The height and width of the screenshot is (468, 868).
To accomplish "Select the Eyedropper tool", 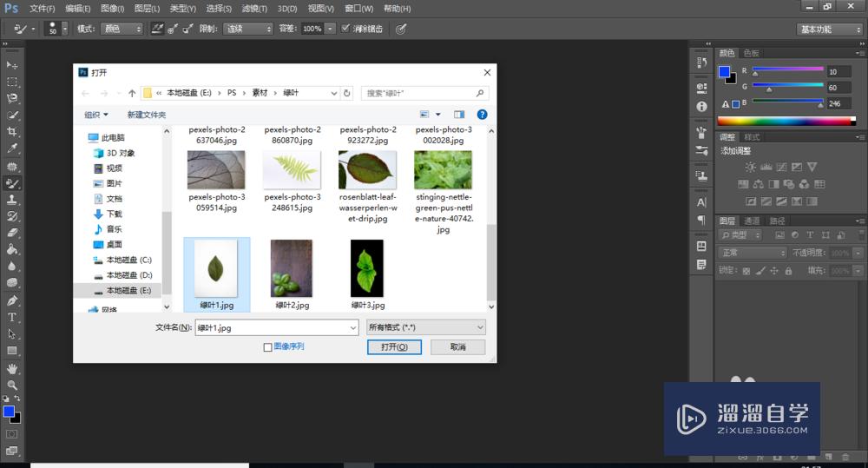I will [12, 148].
